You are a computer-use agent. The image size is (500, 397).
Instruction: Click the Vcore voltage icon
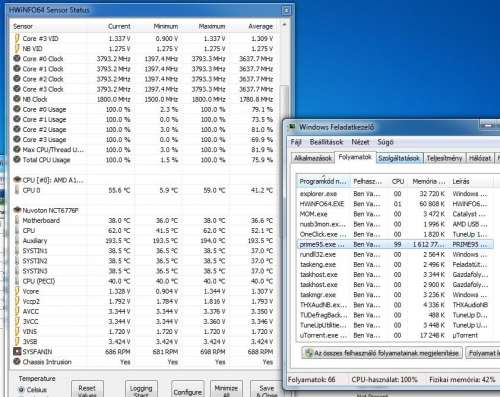17,291
